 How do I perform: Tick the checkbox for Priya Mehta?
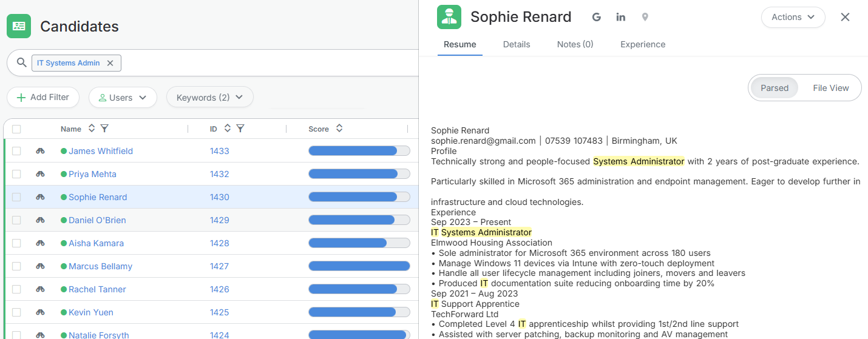click(16, 174)
